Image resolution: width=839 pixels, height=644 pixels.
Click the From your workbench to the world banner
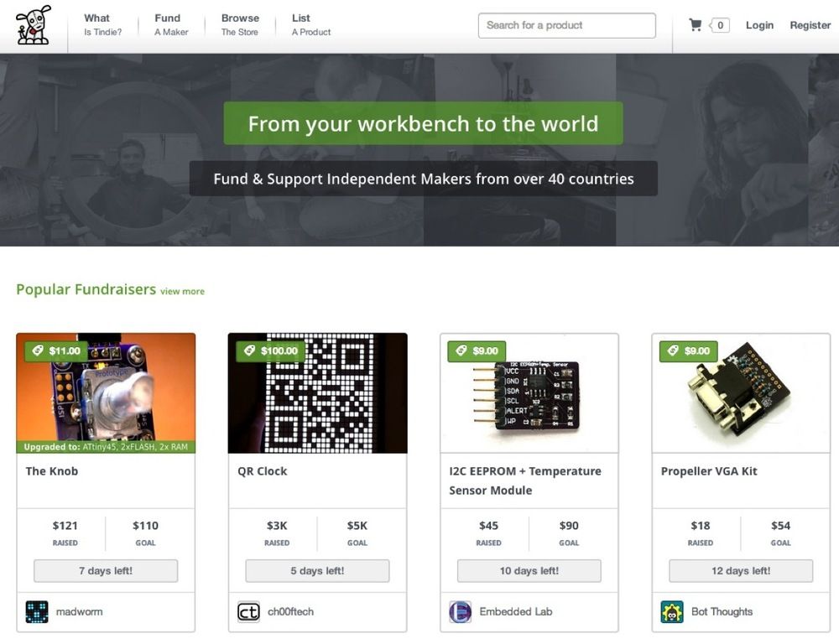pos(423,123)
